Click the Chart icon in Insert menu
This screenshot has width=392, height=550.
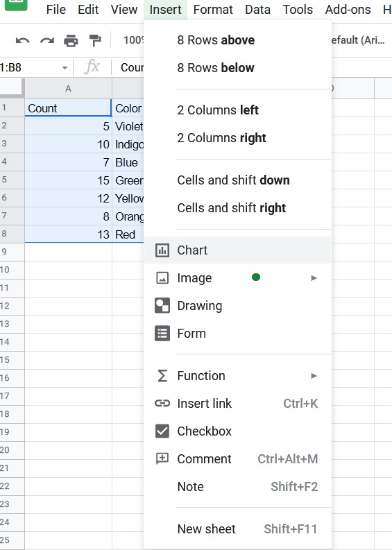162,250
